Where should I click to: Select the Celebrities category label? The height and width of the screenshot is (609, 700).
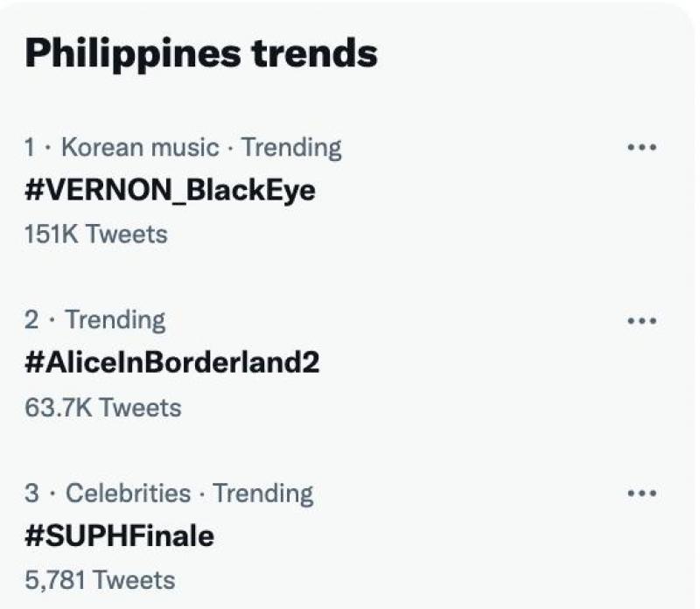129,493
